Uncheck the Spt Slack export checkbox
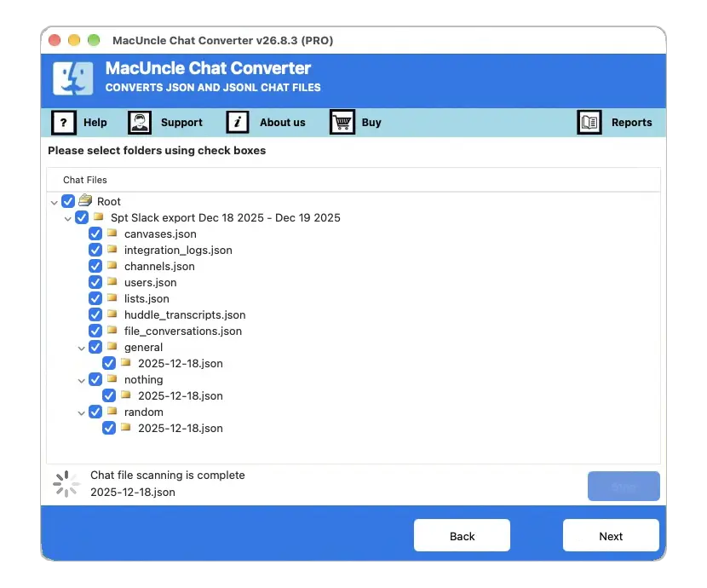The image size is (707, 588). click(82, 217)
